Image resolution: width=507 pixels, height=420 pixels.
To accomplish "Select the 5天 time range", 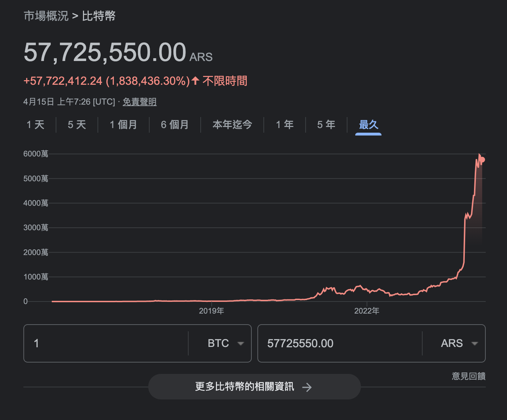I will [x=76, y=125].
